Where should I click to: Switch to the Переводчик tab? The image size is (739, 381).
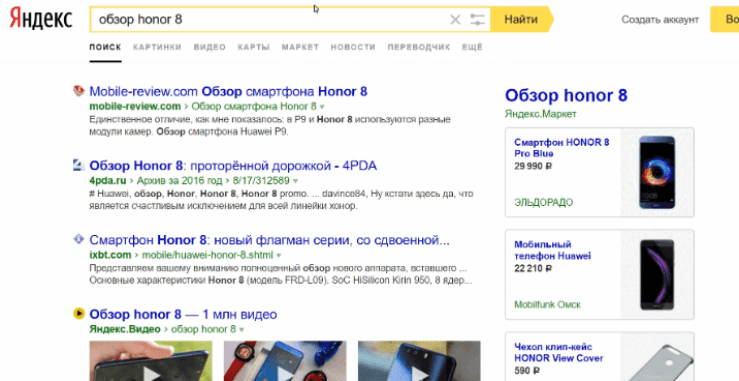pyautogui.click(x=419, y=47)
